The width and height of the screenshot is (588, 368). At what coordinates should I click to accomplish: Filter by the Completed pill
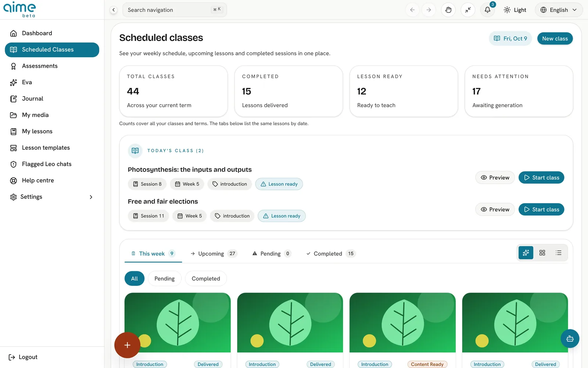(206, 279)
